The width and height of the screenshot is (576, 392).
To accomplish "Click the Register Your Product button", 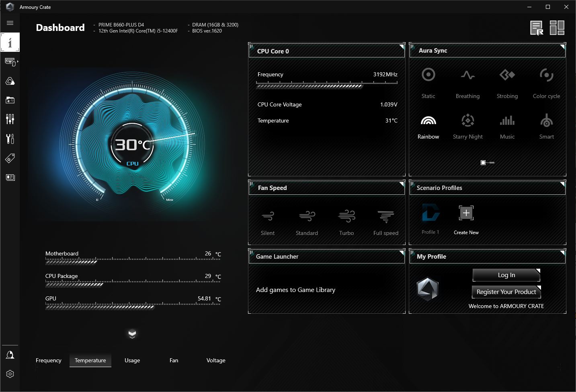I will 506,292.
